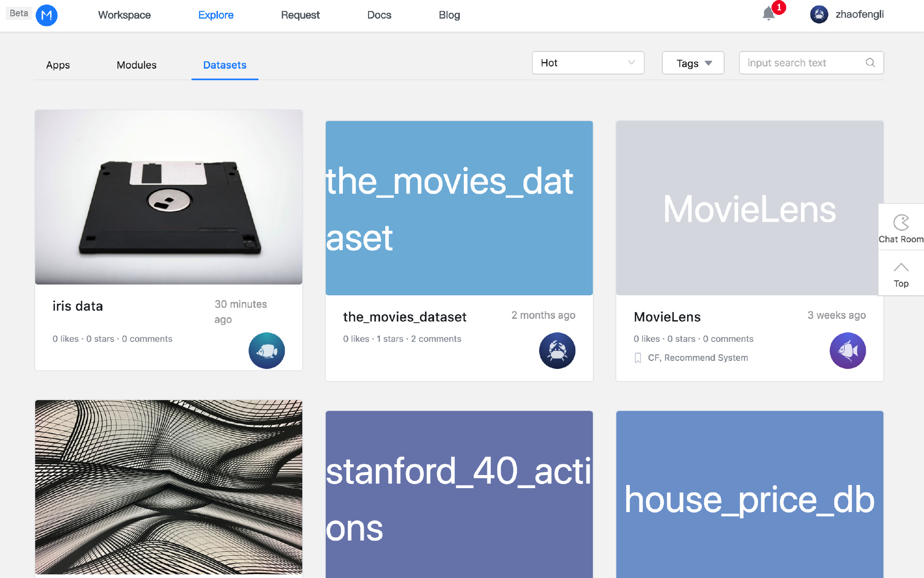
Task: Open the house_price_db cover
Action: tap(750, 494)
